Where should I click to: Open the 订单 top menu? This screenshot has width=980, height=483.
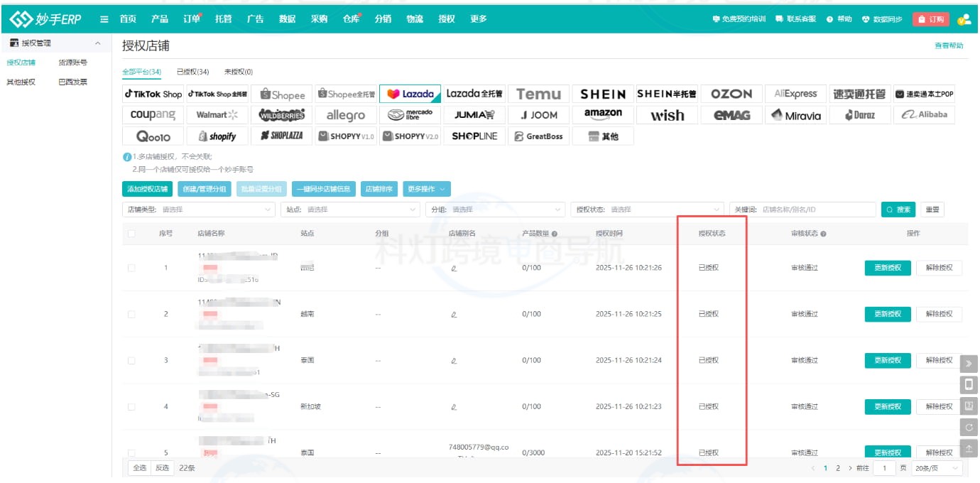[191, 19]
